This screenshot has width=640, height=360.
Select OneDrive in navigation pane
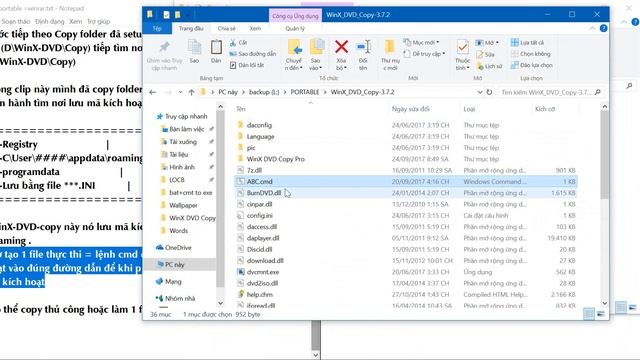coord(174,248)
